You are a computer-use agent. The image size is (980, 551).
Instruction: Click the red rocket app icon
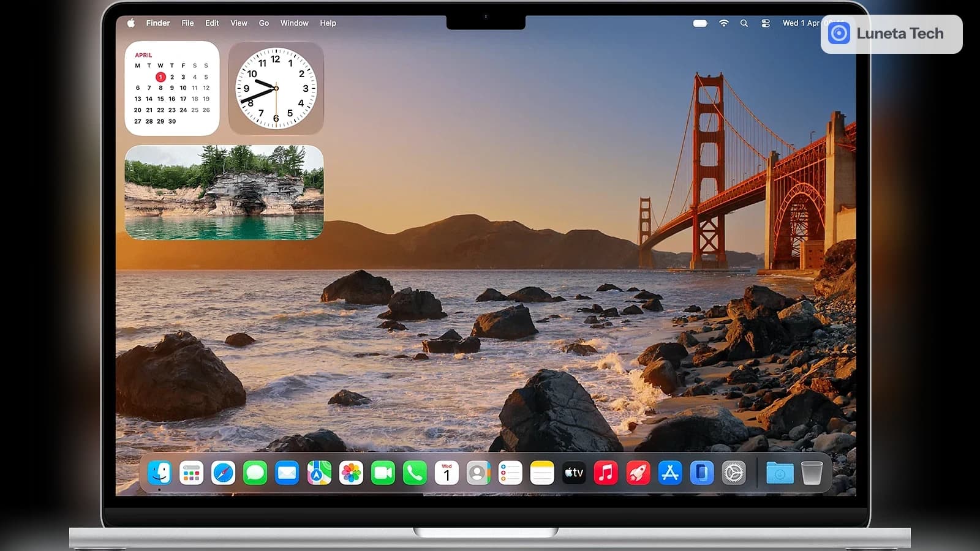[638, 473]
